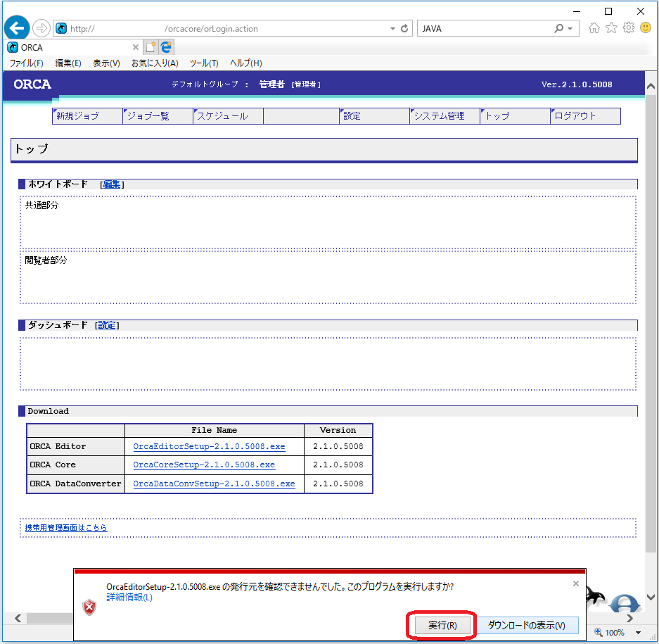Click the ORCA site icon in address bar
The height and width of the screenshot is (644, 659).
click(x=61, y=28)
